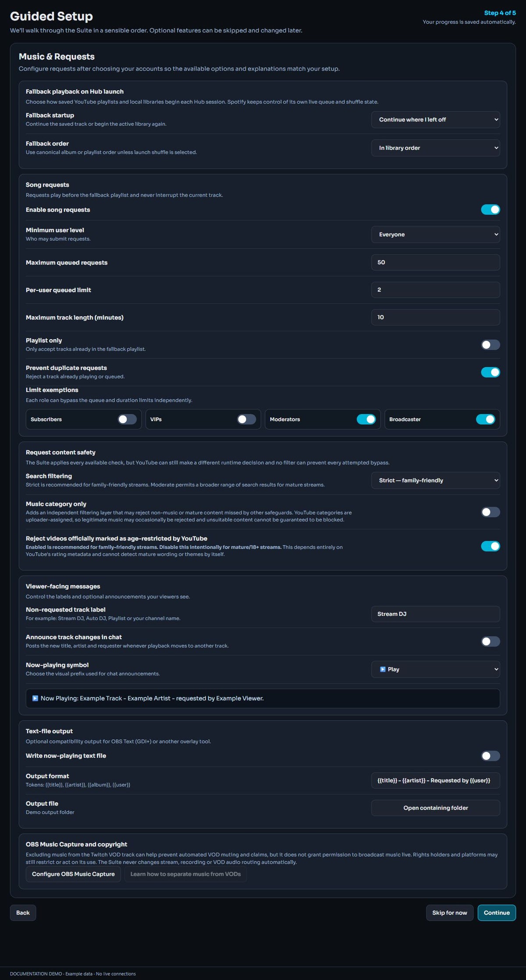Open the Now-playing symbol dropdown
Image resolution: width=526 pixels, height=980 pixels.
tap(435, 669)
